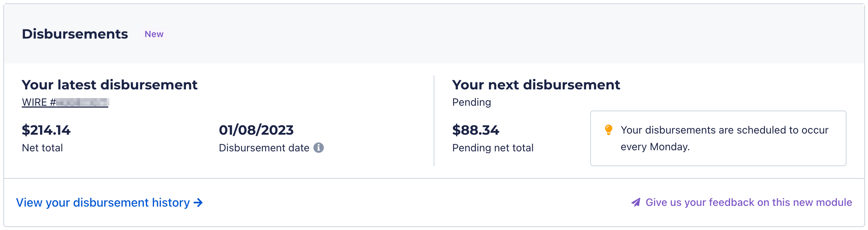This screenshot has height=230, width=868.
Task: Click the orange lightbulb tip icon
Action: (x=608, y=130)
